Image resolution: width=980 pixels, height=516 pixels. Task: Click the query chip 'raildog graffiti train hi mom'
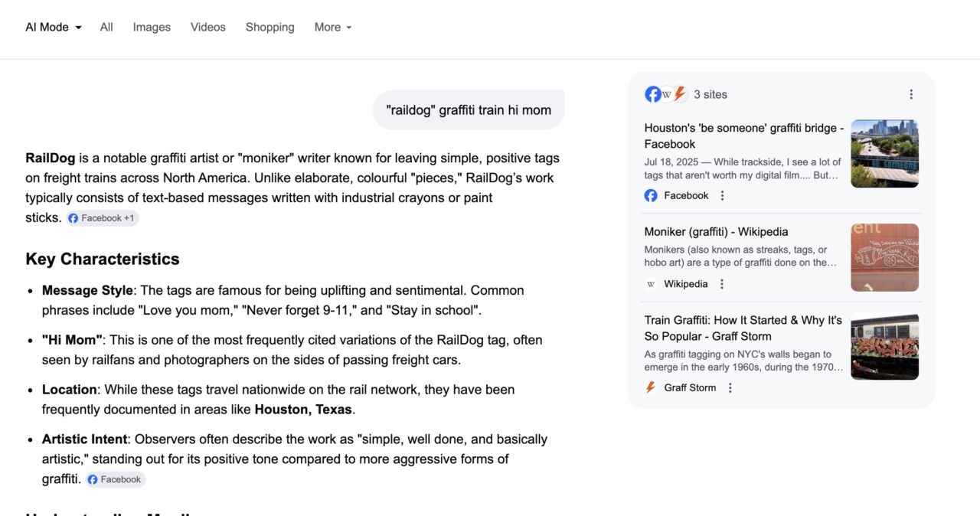(x=468, y=109)
